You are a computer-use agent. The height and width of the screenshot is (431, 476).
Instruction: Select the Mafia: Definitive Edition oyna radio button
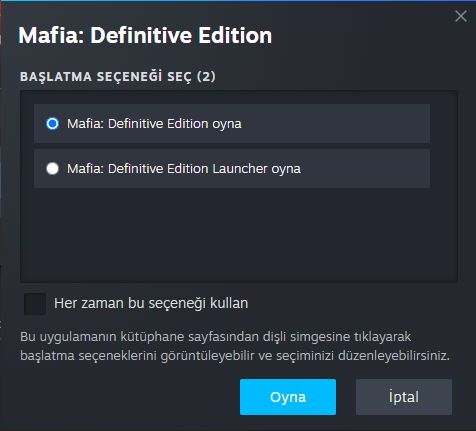click(52, 124)
